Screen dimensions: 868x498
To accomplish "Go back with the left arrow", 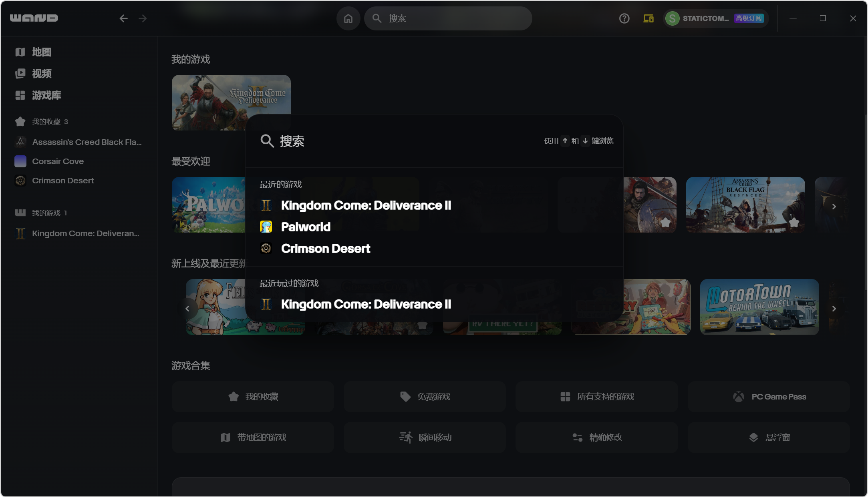I will (123, 18).
